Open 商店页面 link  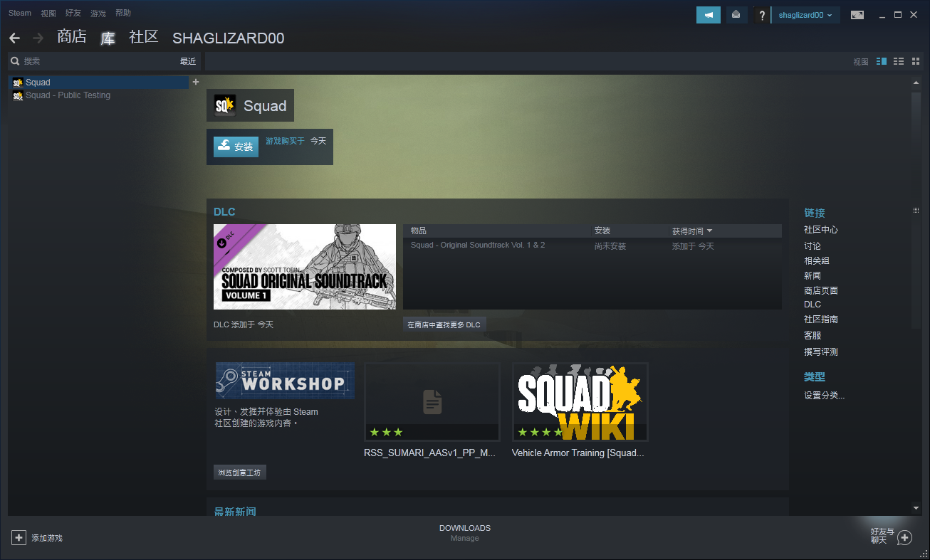(821, 290)
